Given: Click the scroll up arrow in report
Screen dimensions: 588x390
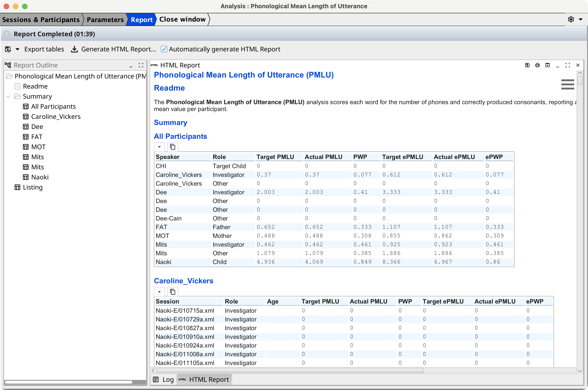Looking at the screenshot, I should (x=580, y=73).
